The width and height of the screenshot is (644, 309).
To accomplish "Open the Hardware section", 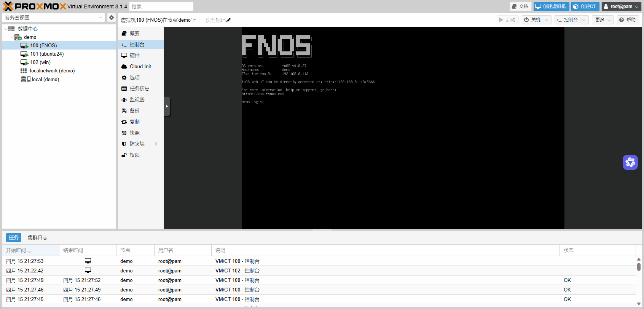I will (141, 56).
